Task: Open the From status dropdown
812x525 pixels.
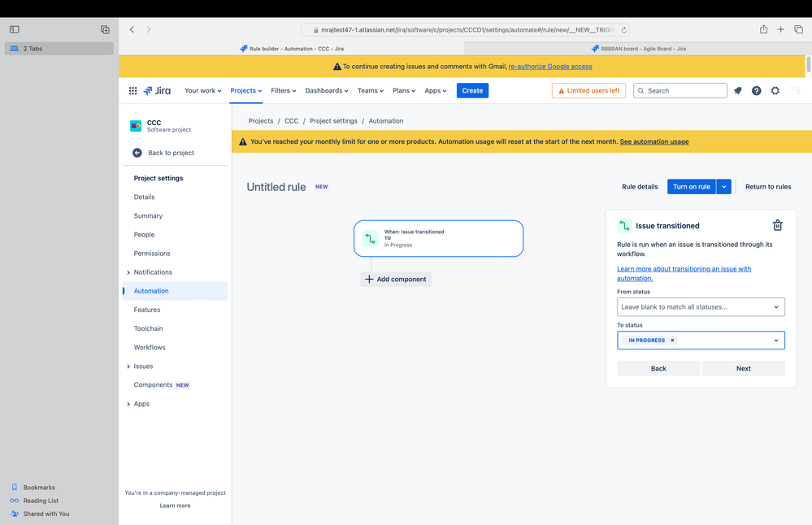Action: [701, 307]
